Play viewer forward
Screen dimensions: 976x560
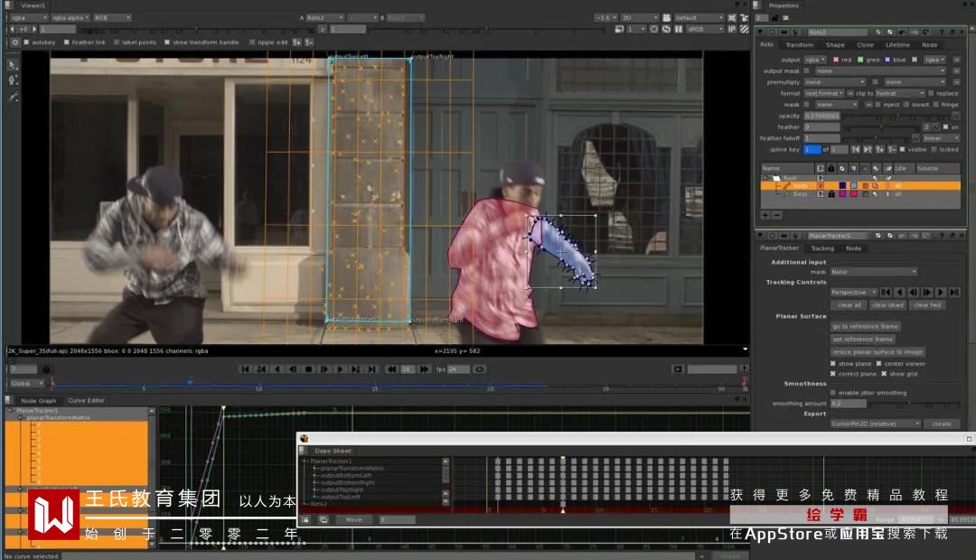click(340, 369)
